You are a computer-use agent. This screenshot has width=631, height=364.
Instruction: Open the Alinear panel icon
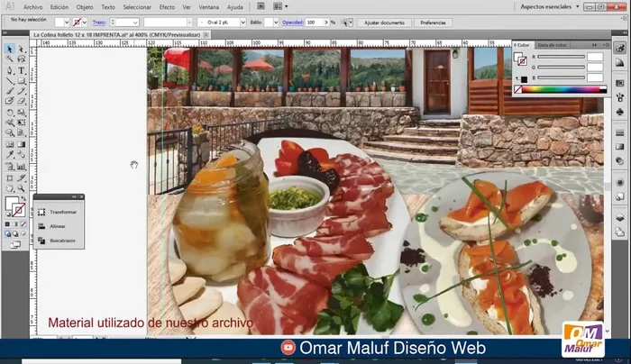(x=41, y=227)
